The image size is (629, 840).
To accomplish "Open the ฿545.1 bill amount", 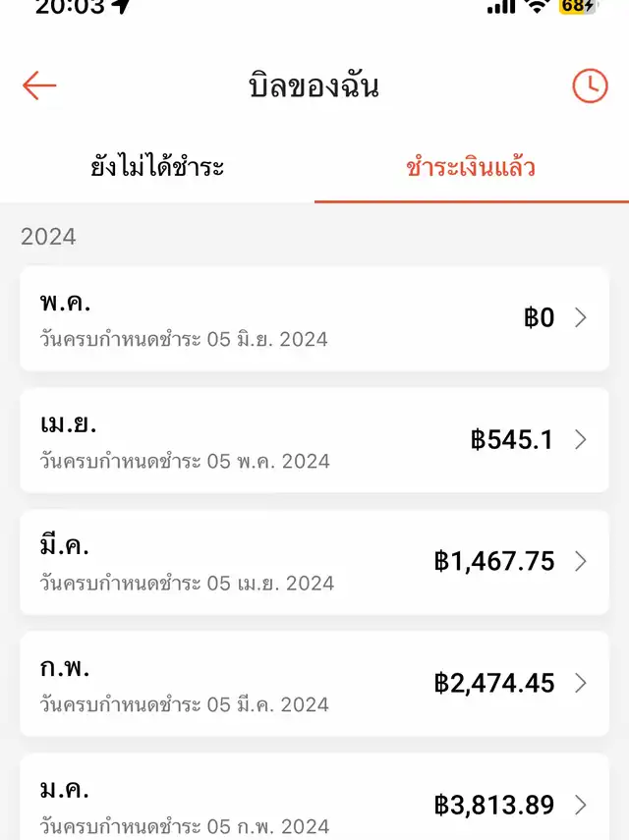I will pos(512,440).
